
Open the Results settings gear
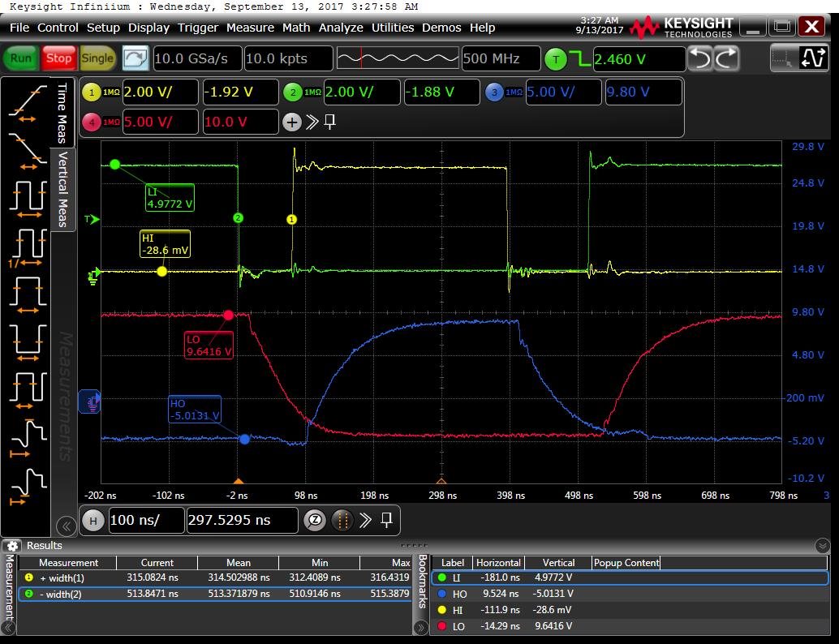(x=12, y=546)
